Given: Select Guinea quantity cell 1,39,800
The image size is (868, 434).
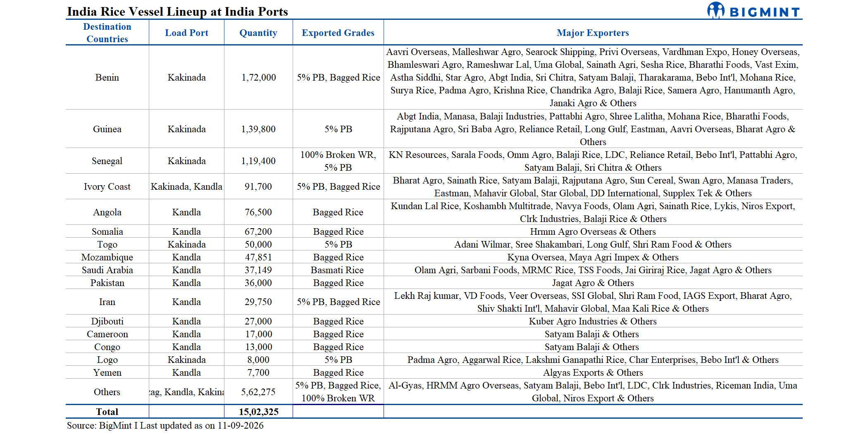Looking at the screenshot, I should [258, 129].
